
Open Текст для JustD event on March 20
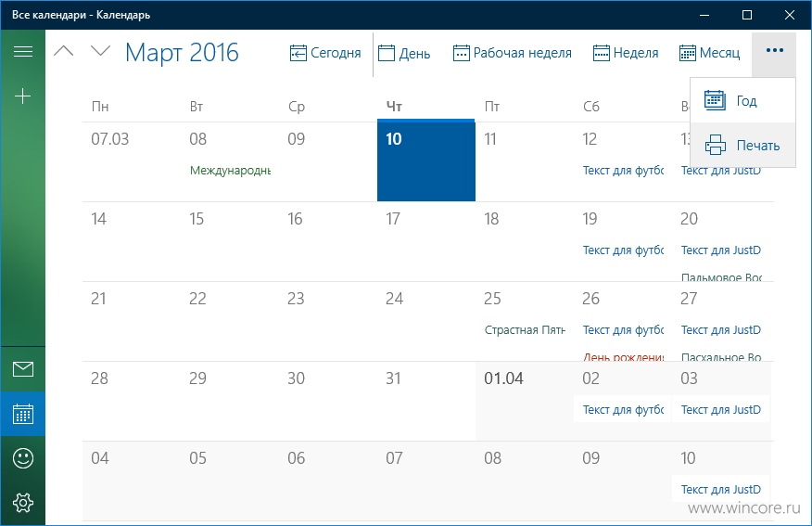[x=721, y=250]
